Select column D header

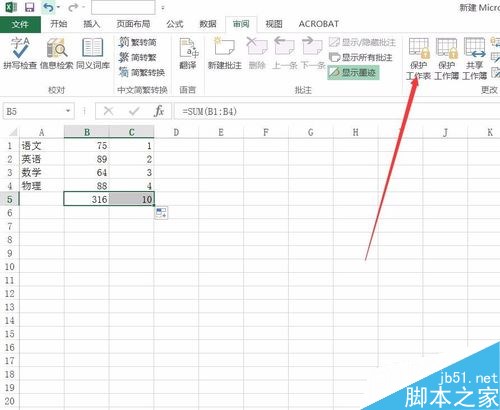tap(176, 132)
